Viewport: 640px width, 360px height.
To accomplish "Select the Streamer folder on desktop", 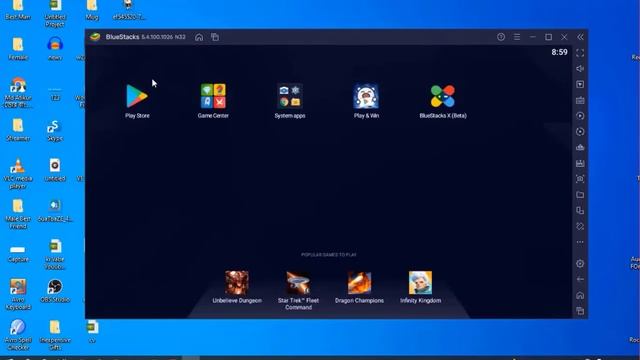I will click(18, 130).
